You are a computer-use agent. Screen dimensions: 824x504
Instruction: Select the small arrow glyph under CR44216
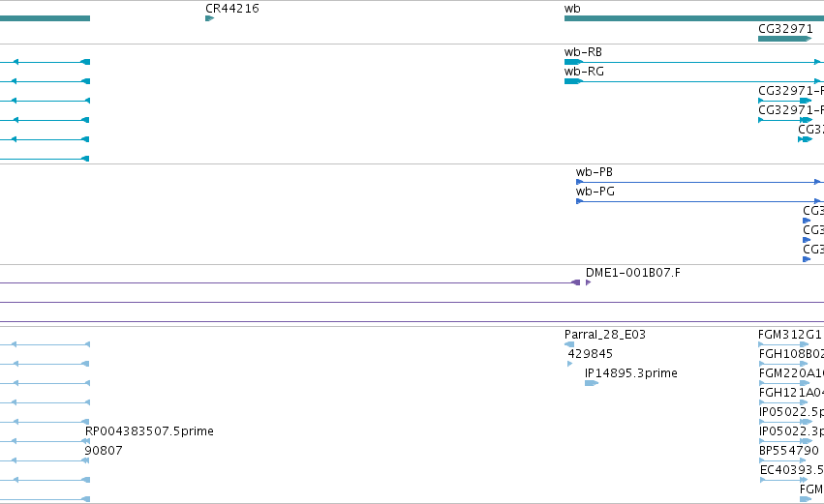[x=210, y=18]
